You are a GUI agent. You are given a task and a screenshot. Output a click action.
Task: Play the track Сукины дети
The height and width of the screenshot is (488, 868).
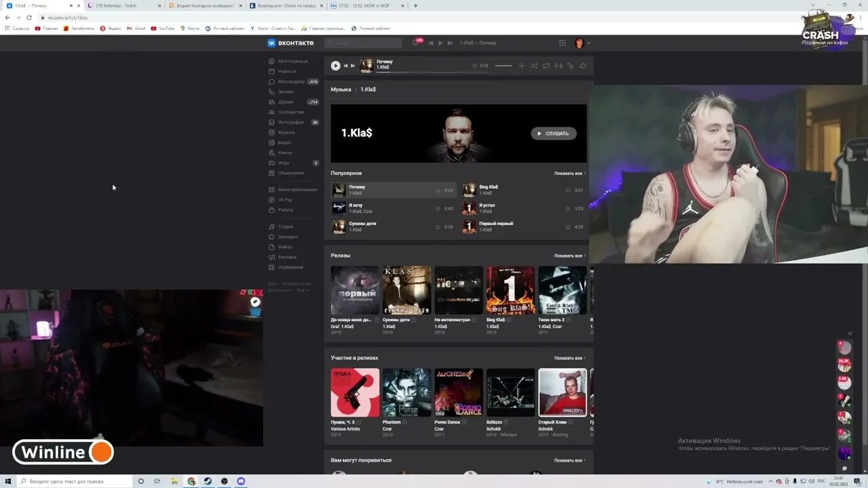tap(393, 226)
